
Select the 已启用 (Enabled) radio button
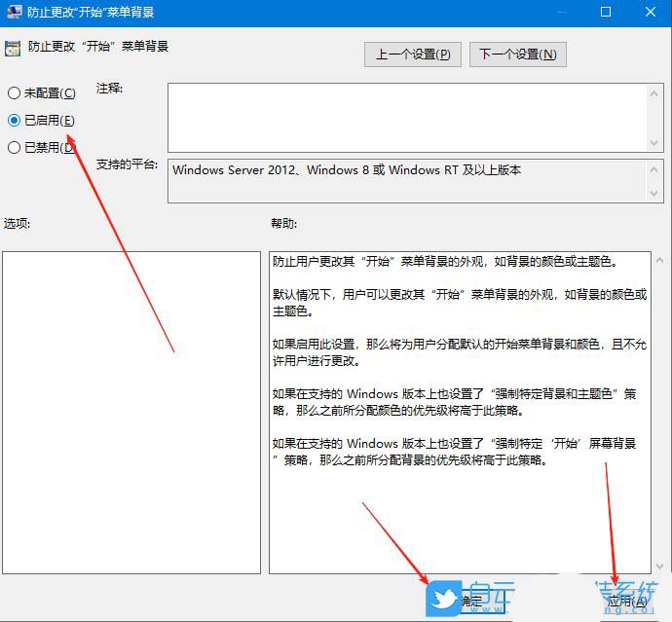coord(14,121)
